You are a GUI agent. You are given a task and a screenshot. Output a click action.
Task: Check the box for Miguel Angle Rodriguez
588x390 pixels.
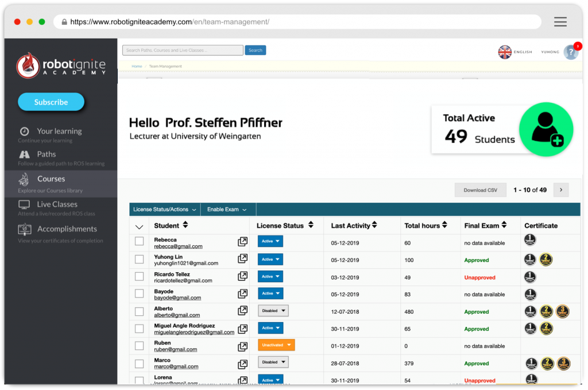point(139,329)
